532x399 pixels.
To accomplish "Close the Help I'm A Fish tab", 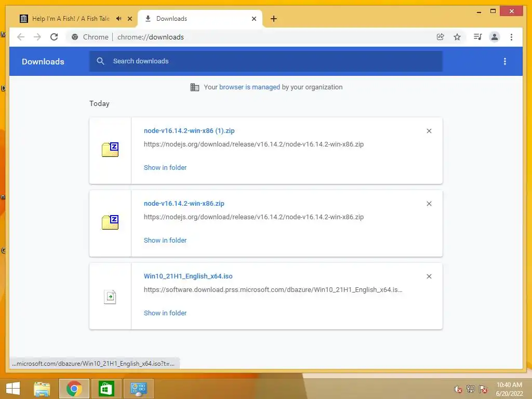I will pos(129,19).
